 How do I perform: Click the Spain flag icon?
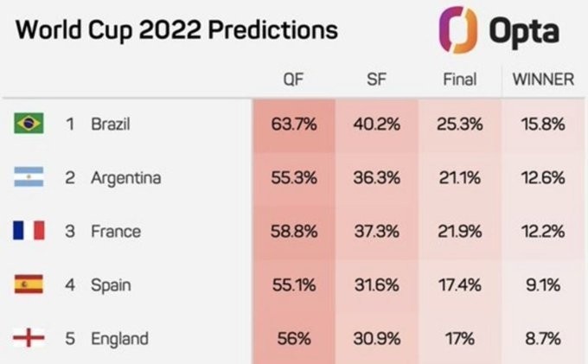[29, 284]
